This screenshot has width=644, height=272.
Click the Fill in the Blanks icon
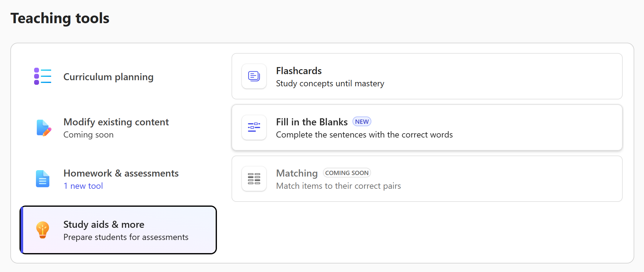pos(254,127)
